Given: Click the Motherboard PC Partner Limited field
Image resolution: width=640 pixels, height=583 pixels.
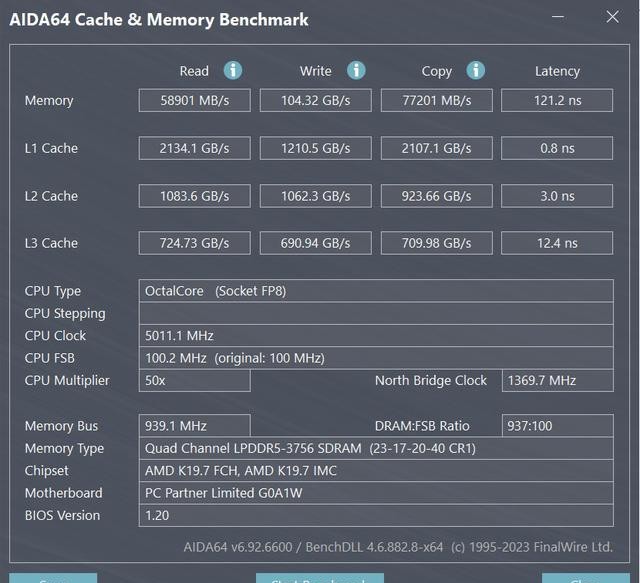Looking at the screenshot, I should click(x=376, y=493).
